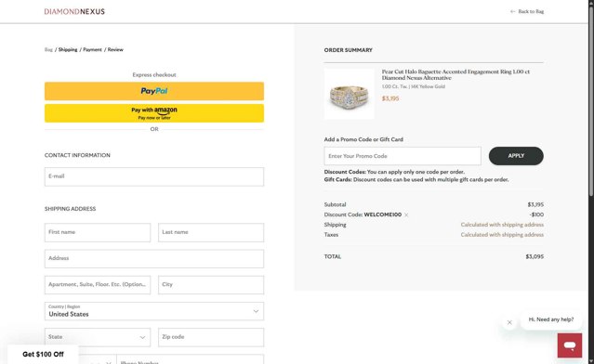Viewport: 594px width, 364px height.
Task: Open the Diamond Nexus logo homepage
Action: 74,11
